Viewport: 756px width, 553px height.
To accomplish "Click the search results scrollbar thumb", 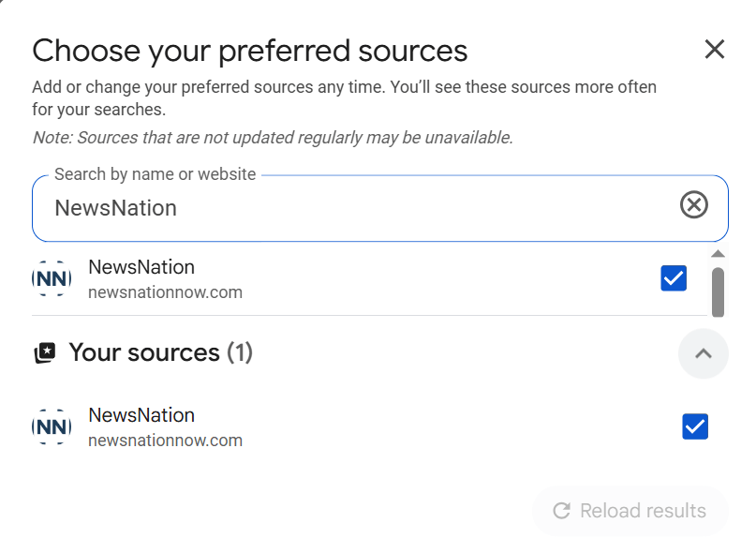I will 718,292.
